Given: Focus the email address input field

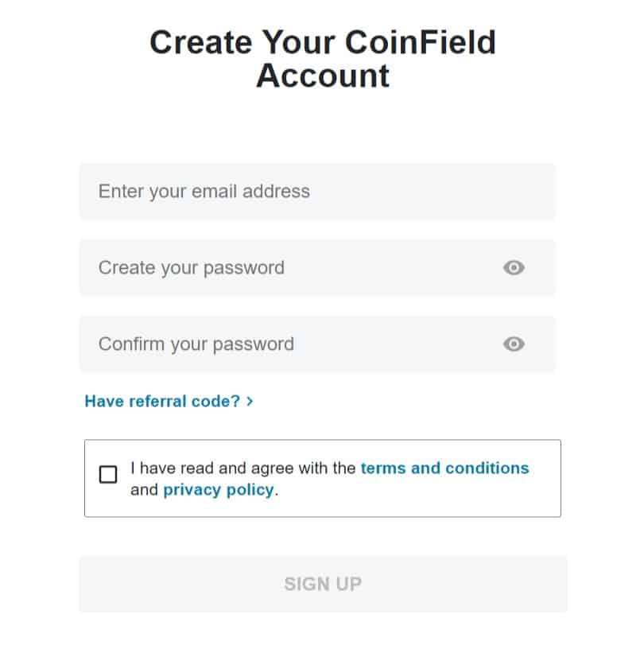Looking at the screenshot, I should tap(318, 191).
